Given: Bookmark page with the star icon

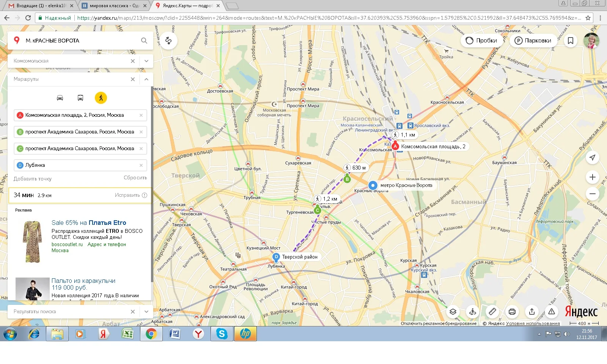Looking at the screenshot, I should click(x=588, y=18).
